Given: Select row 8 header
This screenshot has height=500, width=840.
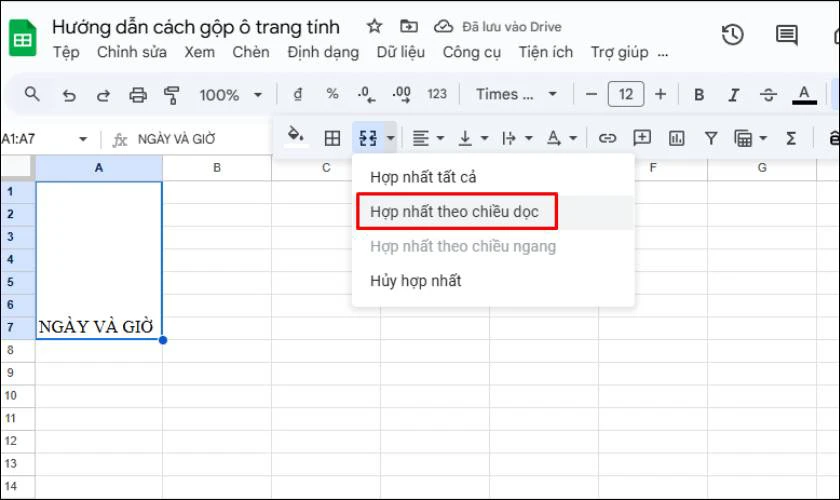Looking at the screenshot, I should pos(18,350).
